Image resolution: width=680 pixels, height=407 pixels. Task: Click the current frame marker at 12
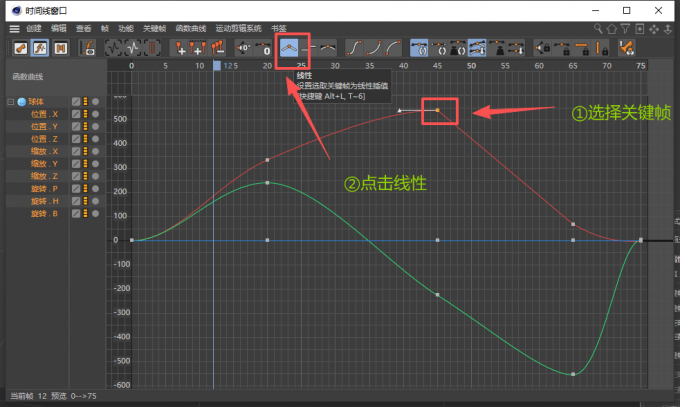point(216,66)
